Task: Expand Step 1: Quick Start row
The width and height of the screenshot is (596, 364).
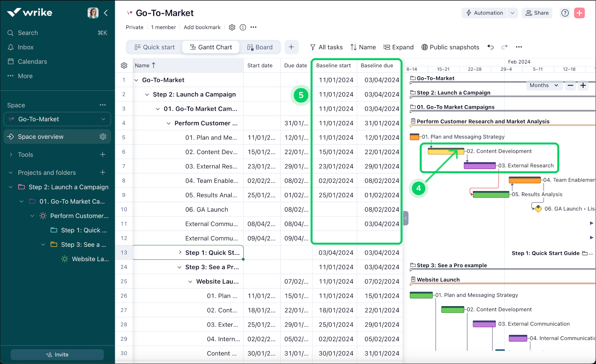Action: [180, 253]
